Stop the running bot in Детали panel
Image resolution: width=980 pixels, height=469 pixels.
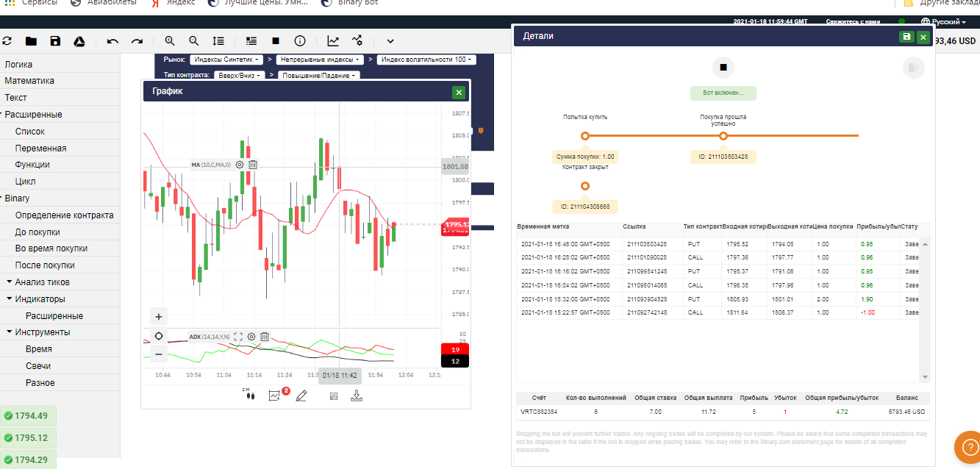pyautogui.click(x=723, y=68)
